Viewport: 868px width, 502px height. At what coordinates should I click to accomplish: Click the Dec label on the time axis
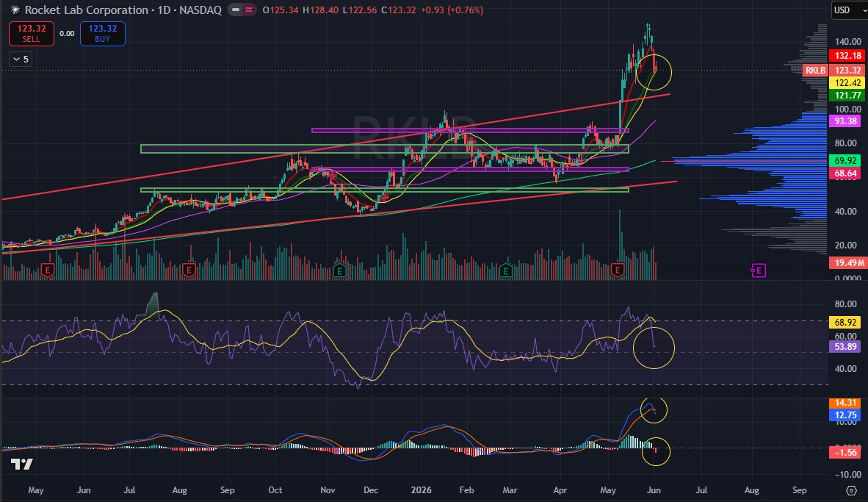tap(371, 490)
